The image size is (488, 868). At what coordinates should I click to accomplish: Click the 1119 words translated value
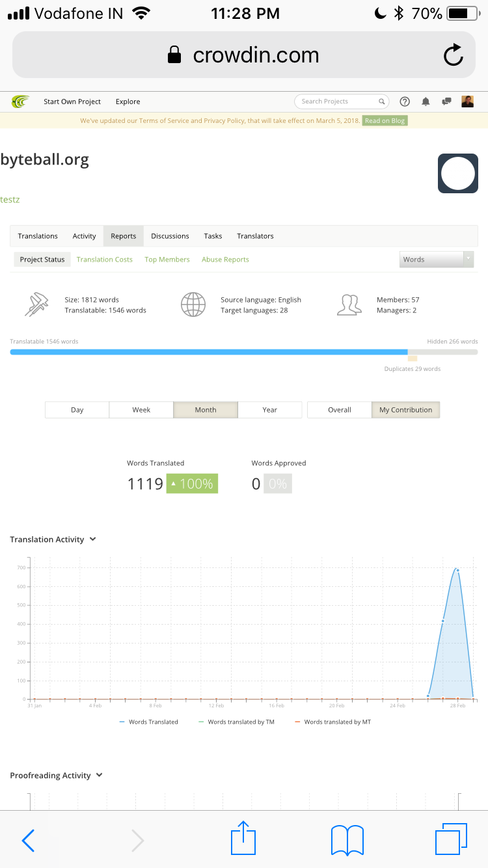145,483
